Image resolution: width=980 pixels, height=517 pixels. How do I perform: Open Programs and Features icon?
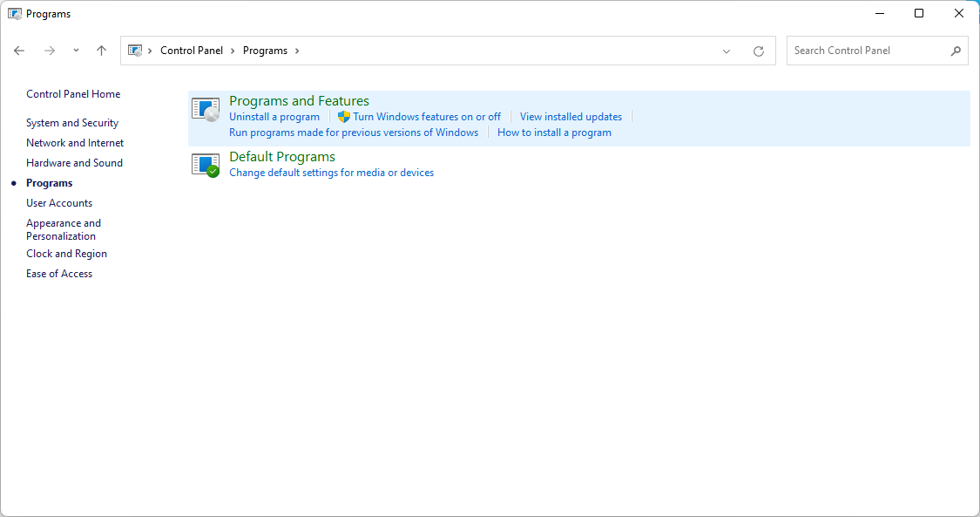[205, 109]
